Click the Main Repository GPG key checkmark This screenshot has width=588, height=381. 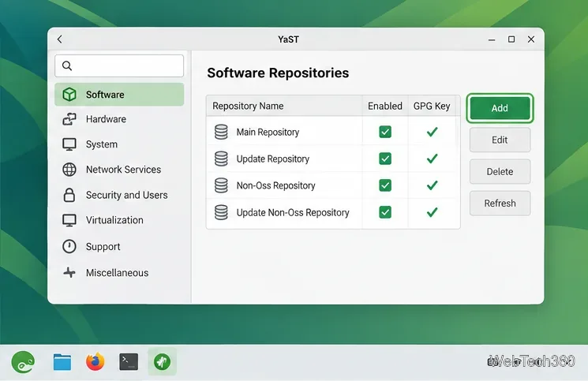432,132
